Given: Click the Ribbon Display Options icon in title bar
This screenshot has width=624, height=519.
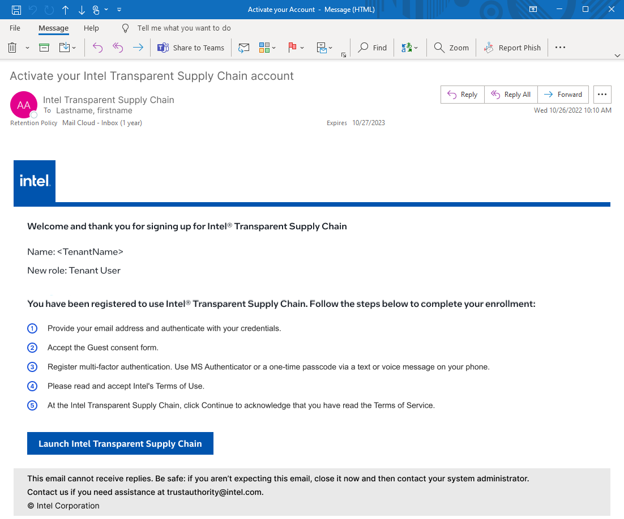Looking at the screenshot, I should click(533, 9).
